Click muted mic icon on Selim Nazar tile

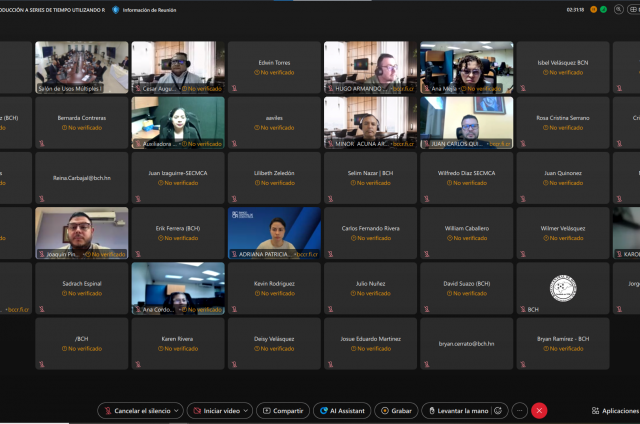tap(331, 199)
